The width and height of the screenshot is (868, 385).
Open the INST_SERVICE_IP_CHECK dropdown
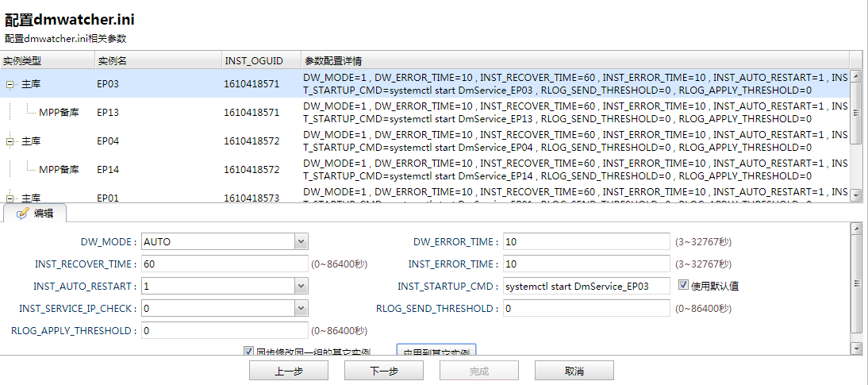[301, 309]
